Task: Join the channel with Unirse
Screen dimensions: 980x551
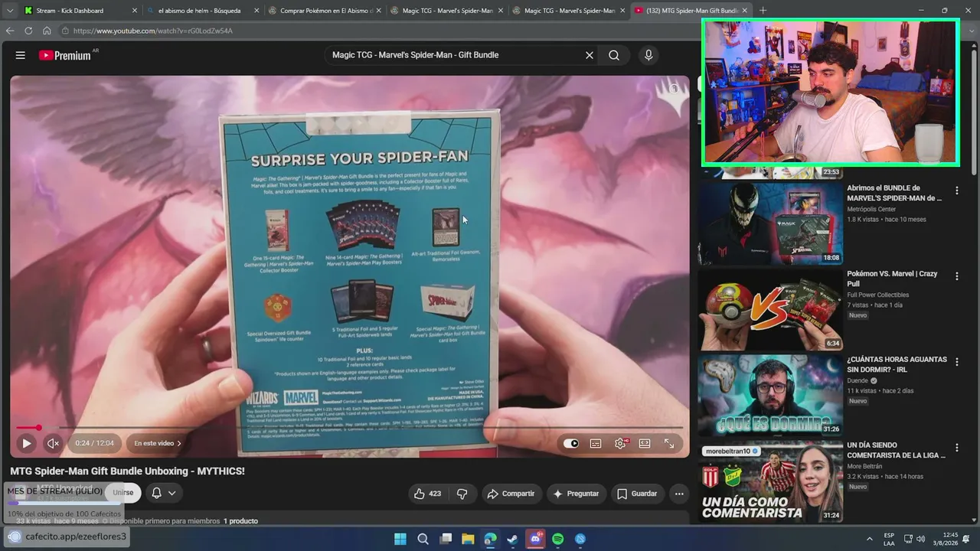Action: click(x=123, y=493)
